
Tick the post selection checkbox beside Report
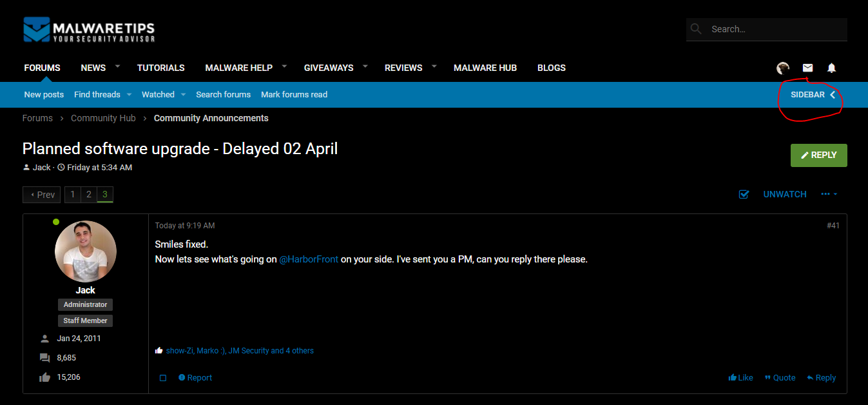[163, 378]
